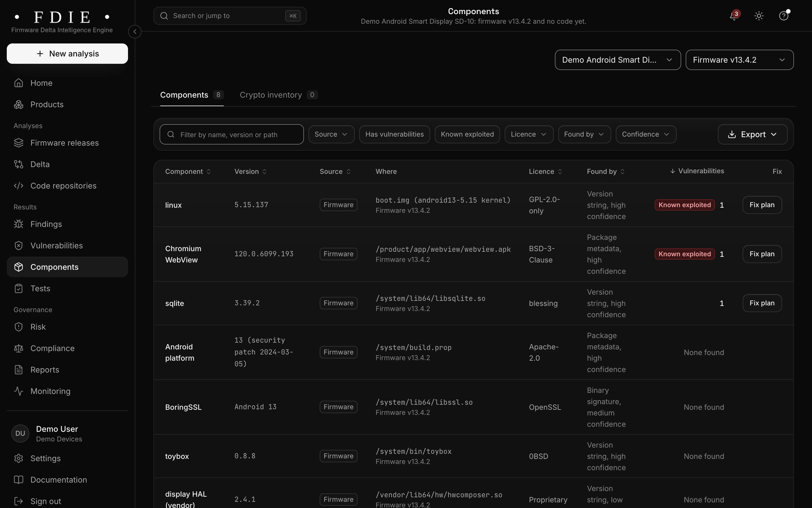Collapse the sidebar with the chevron button

tap(134, 32)
